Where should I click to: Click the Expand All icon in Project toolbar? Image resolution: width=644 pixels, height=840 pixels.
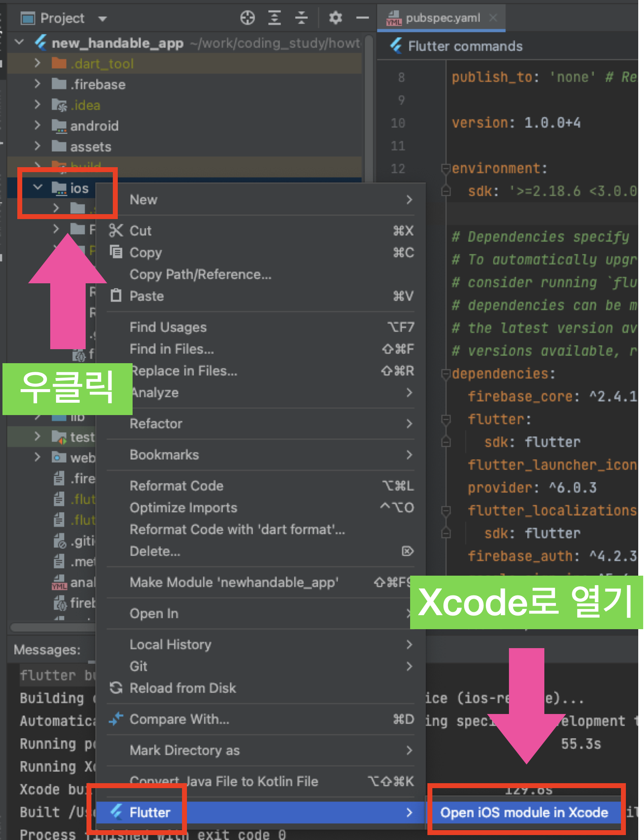[x=275, y=18]
